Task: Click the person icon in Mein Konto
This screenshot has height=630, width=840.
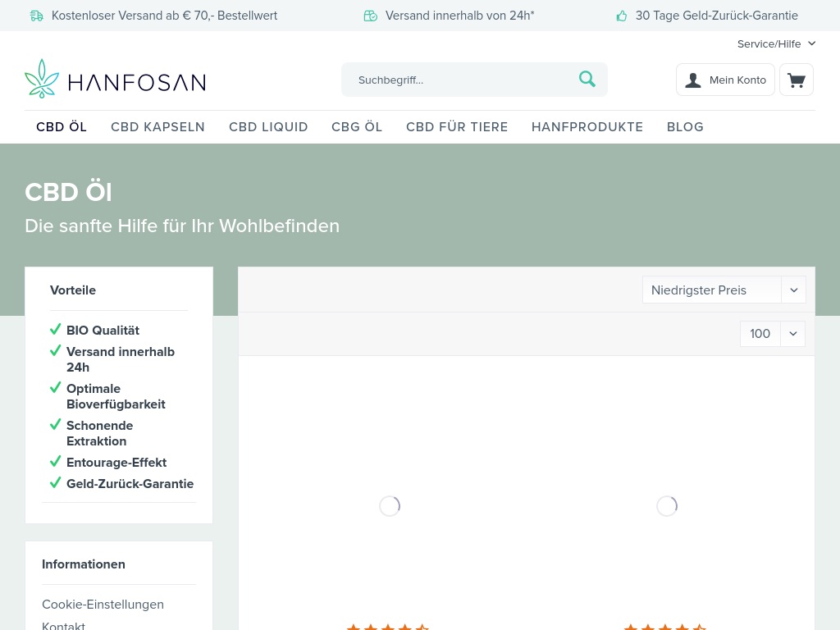Action: pyautogui.click(x=693, y=80)
